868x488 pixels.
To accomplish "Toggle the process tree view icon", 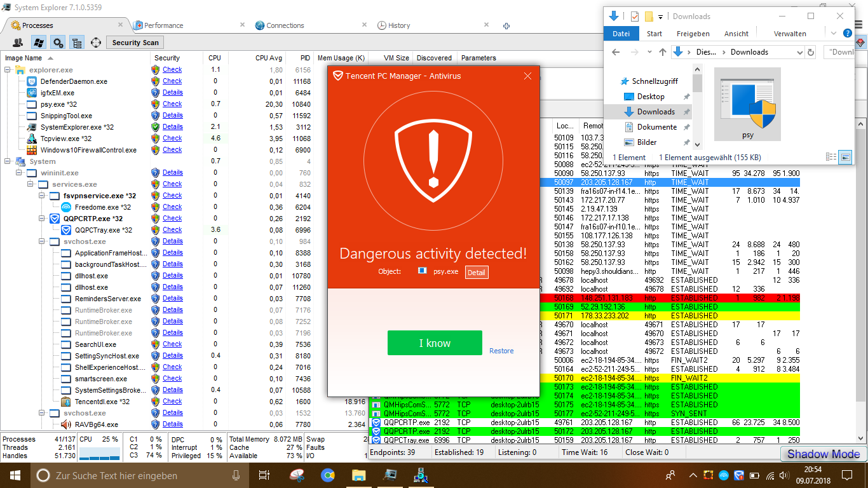I will (x=77, y=43).
